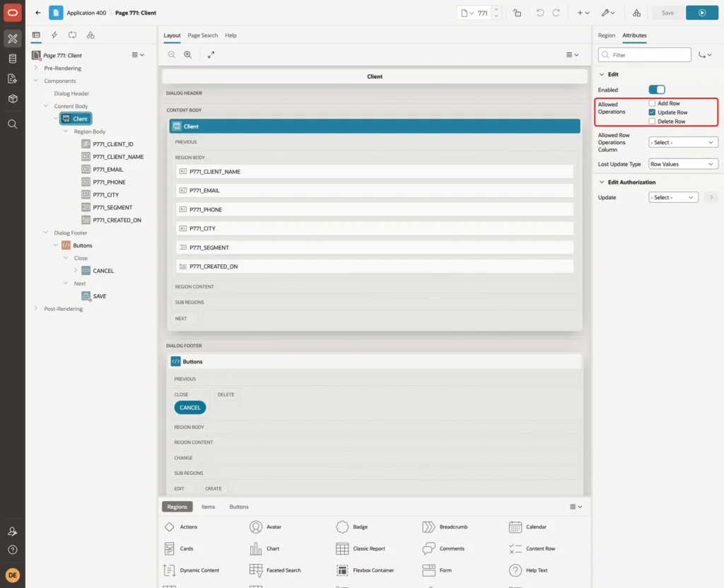Image resolution: width=724 pixels, height=588 pixels.
Task: Select the Calendar region in gallery
Action: point(527,527)
